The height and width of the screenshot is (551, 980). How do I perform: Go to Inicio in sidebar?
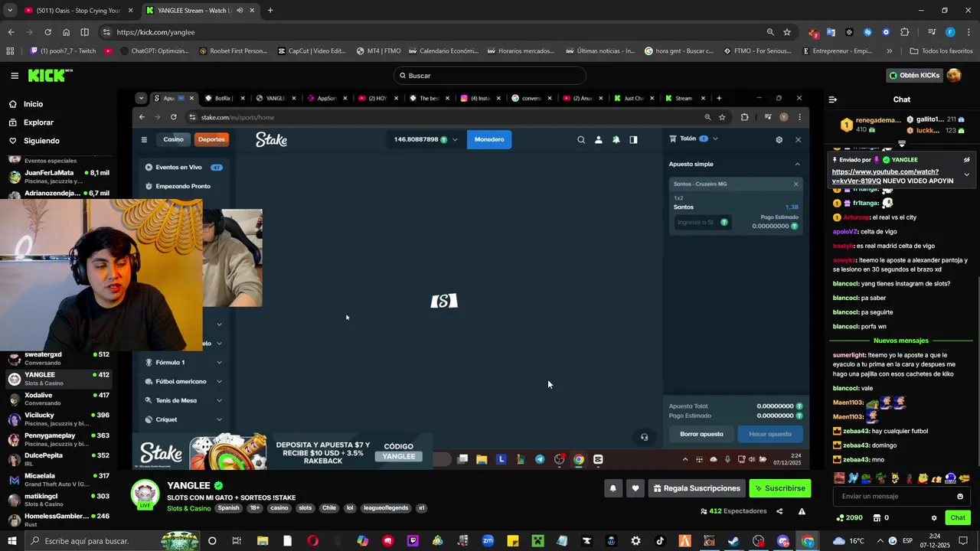pos(33,104)
